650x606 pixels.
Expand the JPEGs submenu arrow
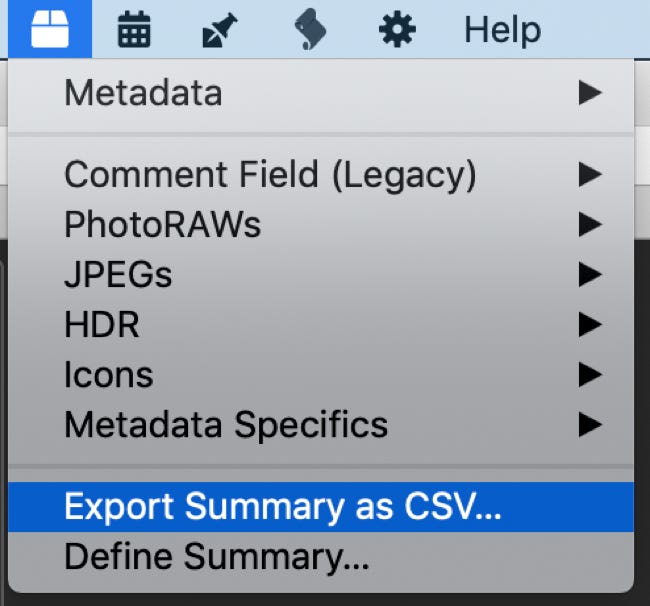[x=590, y=275]
